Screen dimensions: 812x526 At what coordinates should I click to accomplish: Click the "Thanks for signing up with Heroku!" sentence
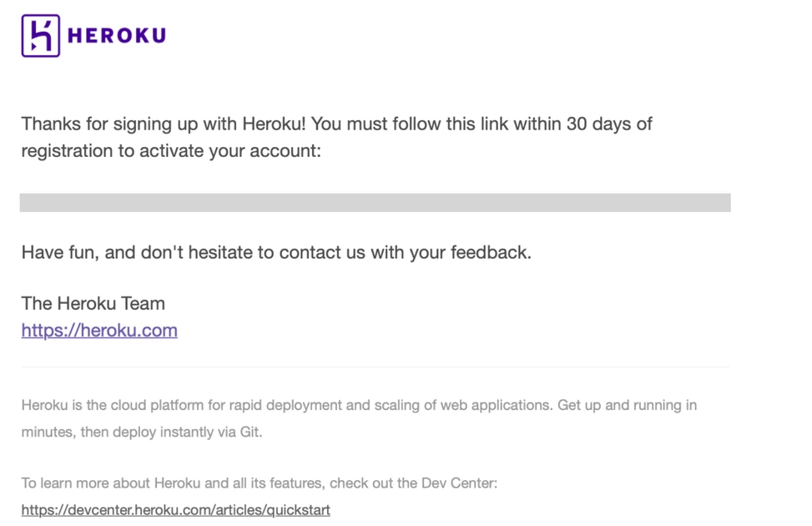click(164, 124)
